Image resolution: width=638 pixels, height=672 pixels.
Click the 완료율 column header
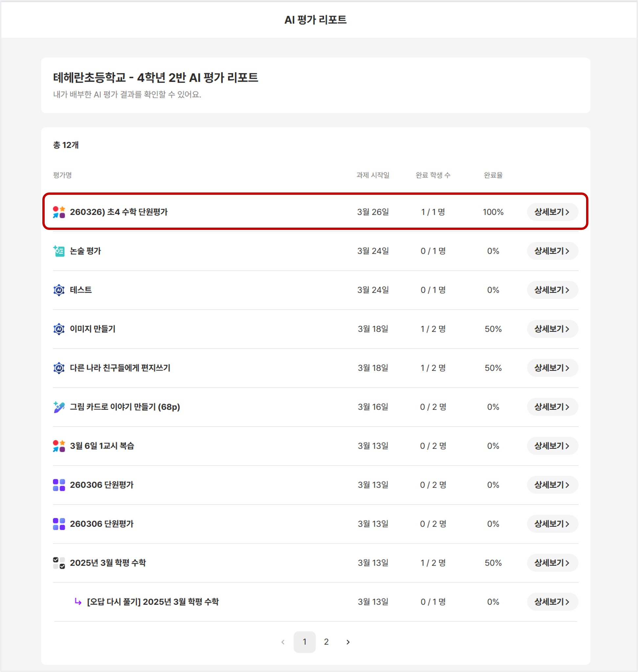point(493,175)
